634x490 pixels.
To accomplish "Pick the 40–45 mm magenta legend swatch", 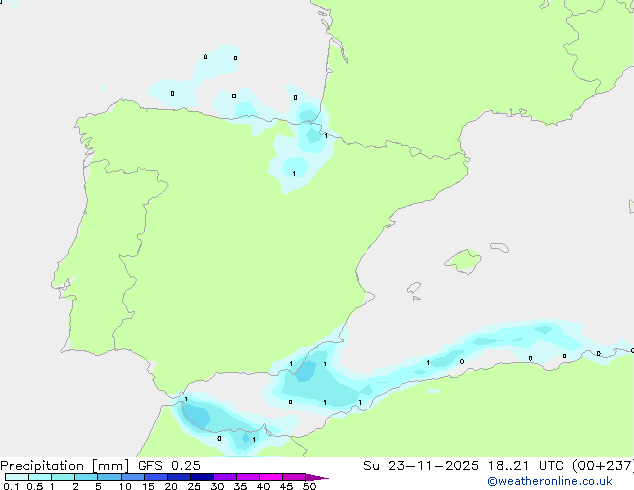I will pos(271,477).
